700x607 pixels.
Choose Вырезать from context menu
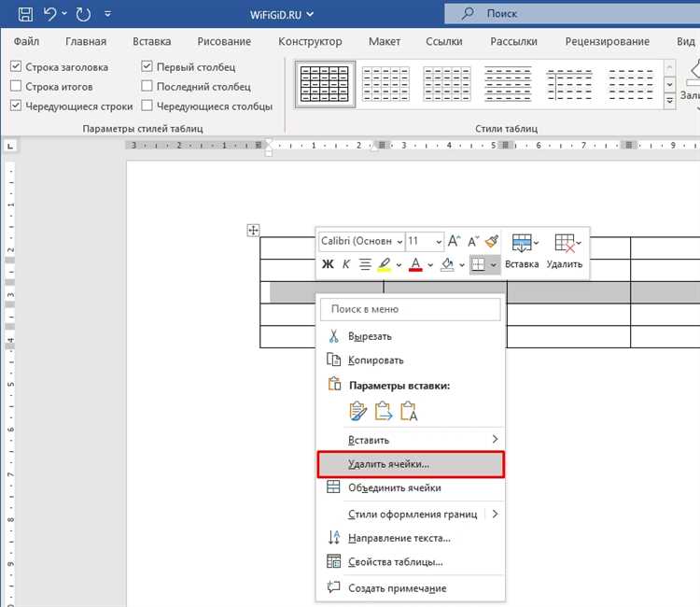(411, 336)
